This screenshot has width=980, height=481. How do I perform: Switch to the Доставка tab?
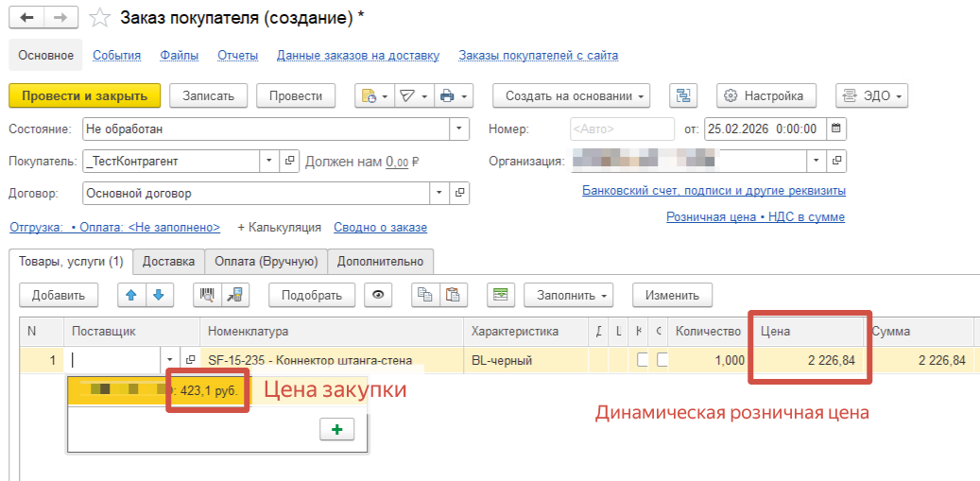coord(168,261)
